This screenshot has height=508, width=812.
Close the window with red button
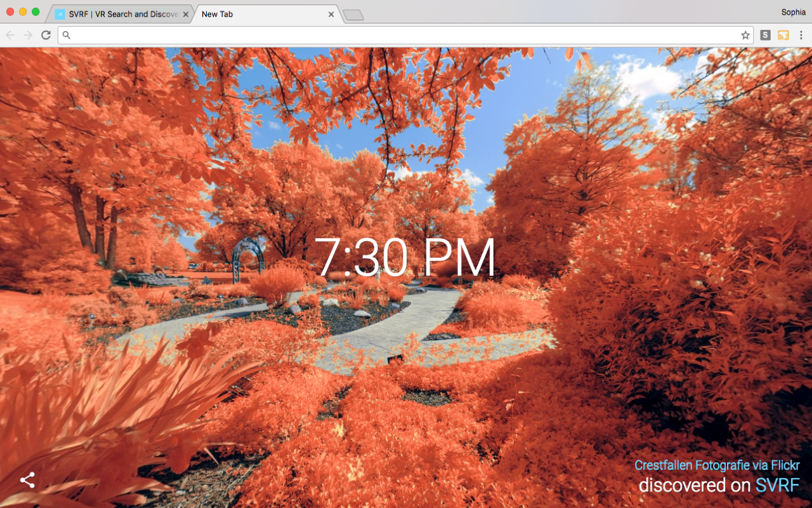[x=10, y=12]
